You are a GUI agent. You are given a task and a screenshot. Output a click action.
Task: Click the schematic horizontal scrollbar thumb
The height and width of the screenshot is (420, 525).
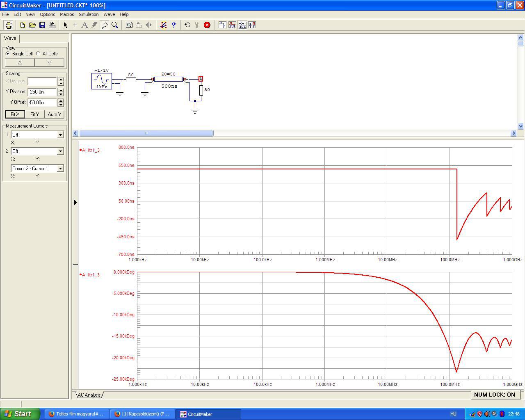146,133
